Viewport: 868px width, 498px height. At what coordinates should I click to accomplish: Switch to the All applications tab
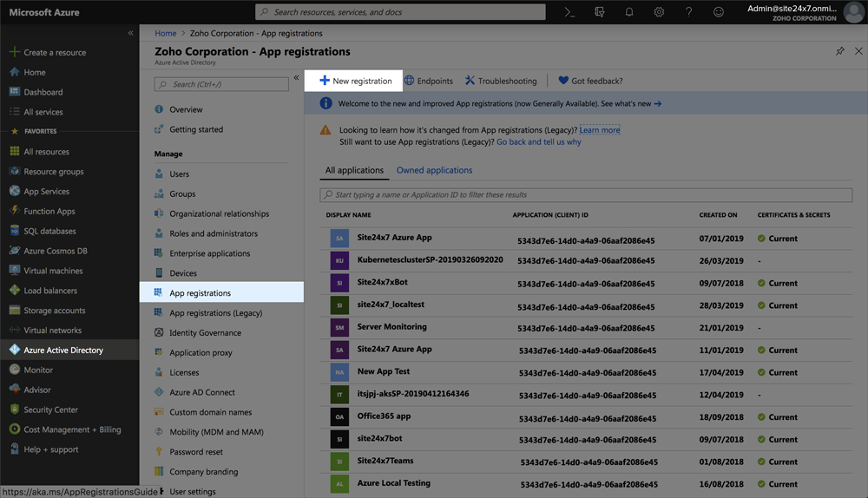354,170
